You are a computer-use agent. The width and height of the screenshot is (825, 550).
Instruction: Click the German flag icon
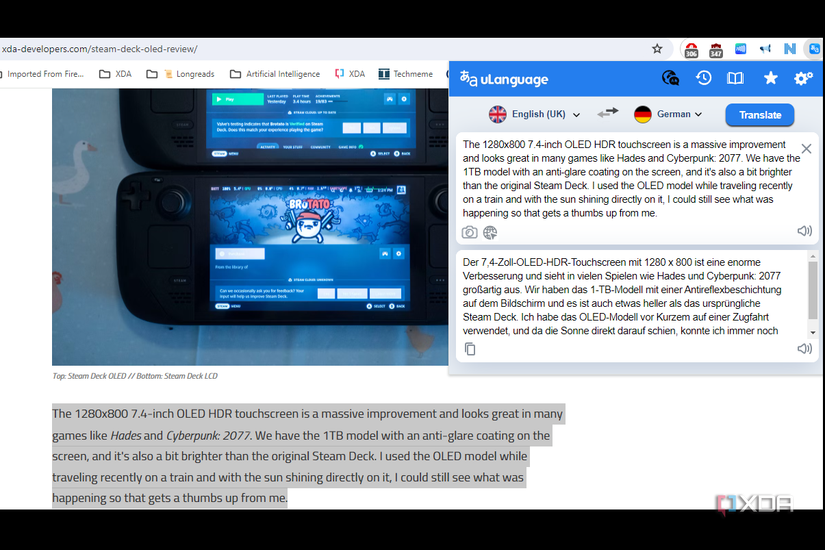point(642,114)
